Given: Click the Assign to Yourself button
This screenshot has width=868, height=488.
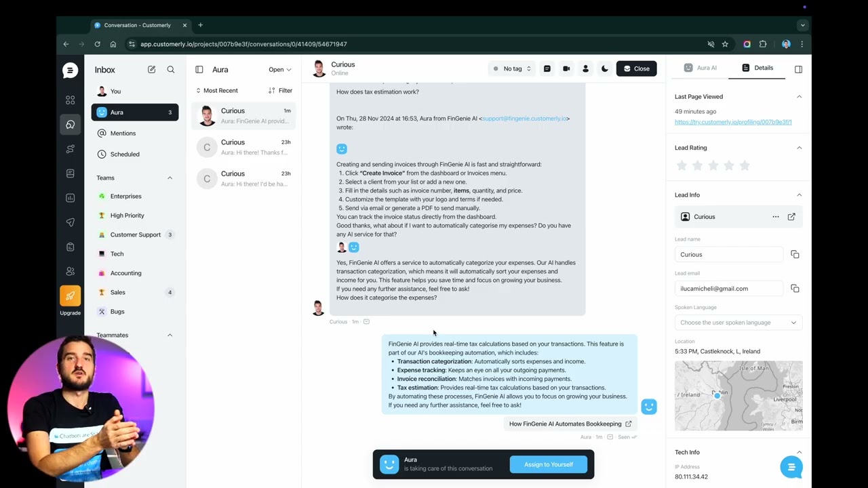Looking at the screenshot, I should tap(549, 465).
